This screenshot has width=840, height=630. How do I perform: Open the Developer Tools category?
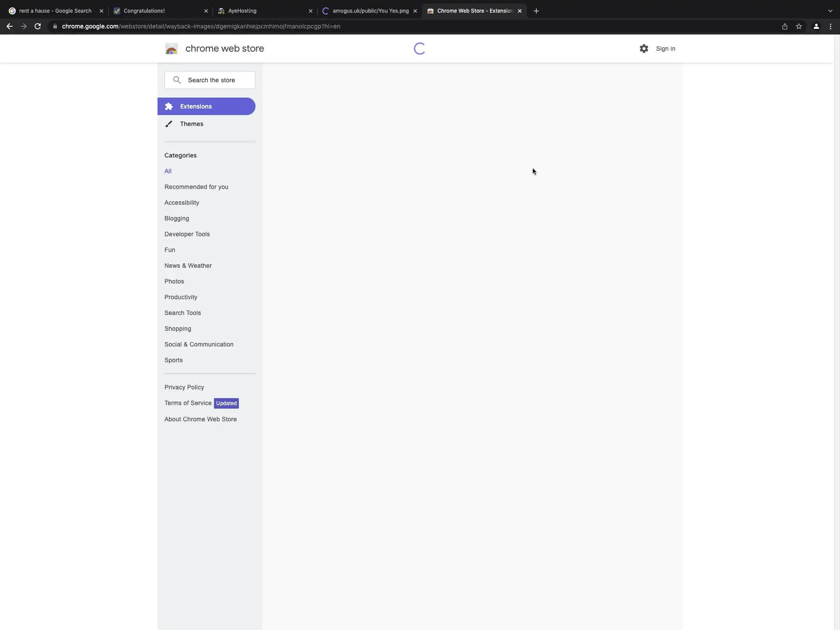point(187,234)
